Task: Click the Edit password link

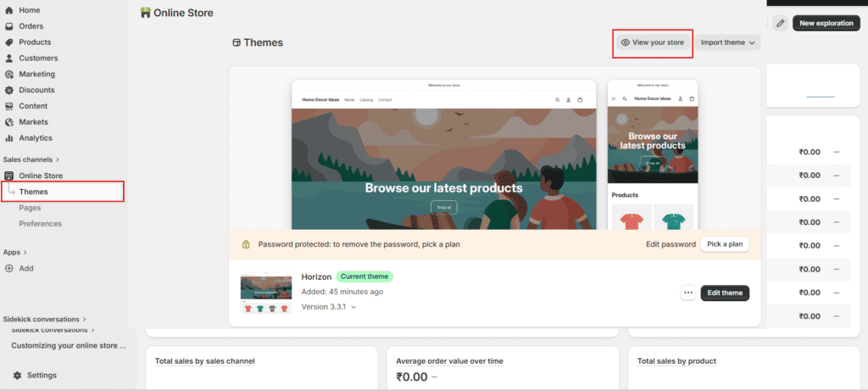Action: click(670, 244)
